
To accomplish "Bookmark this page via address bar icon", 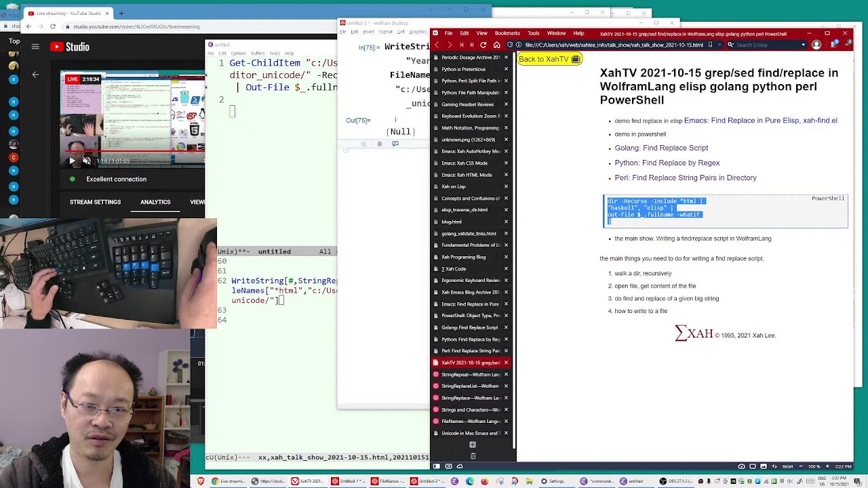I will click(x=710, y=45).
